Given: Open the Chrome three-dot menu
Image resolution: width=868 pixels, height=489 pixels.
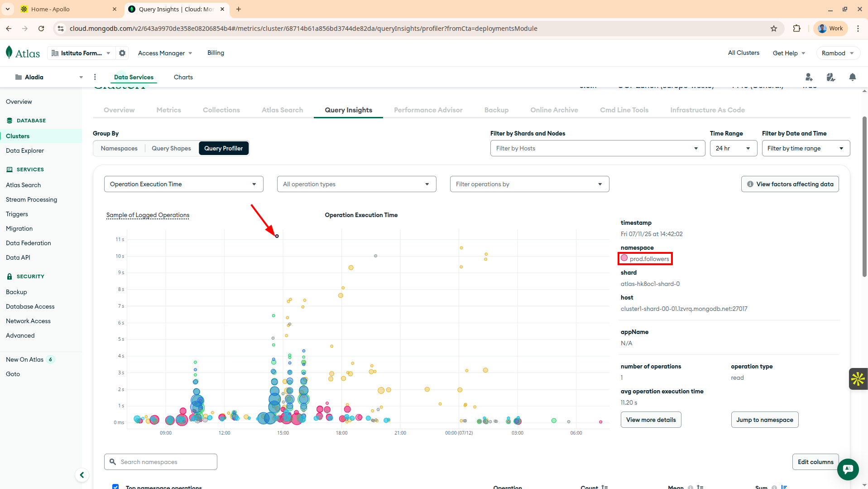Looking at the screenshot, I should (858, 29).
